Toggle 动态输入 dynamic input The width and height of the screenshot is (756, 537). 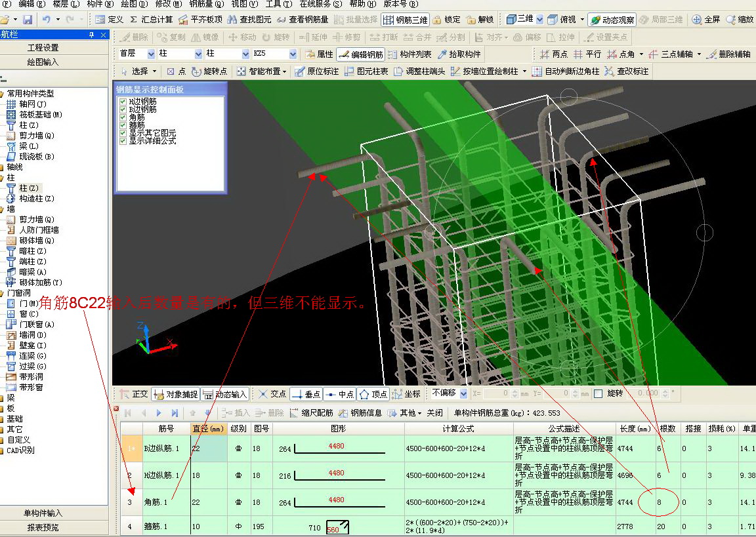tap(224, 395)
